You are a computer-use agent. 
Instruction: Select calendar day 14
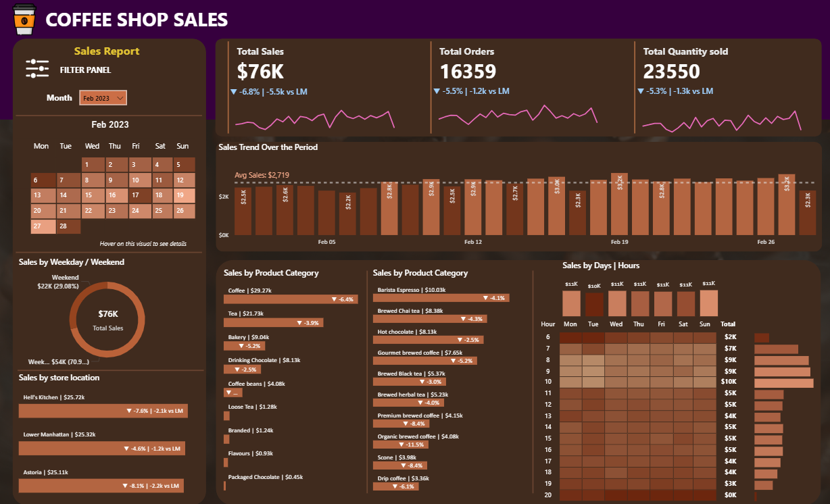click(68, 195)
